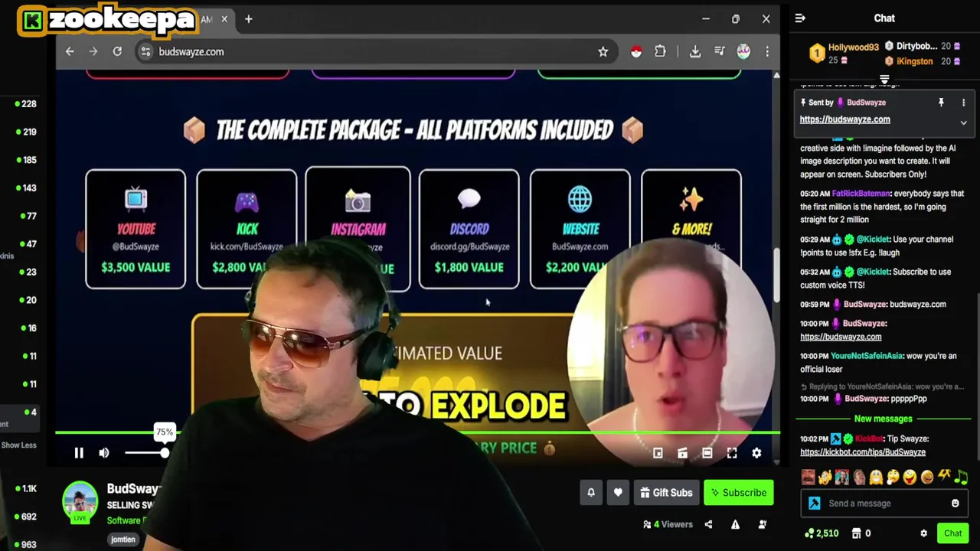Open the browser downloads icon
Image resolution: width=980 pixels, height=551 pixels.
[x=695, y=51]
